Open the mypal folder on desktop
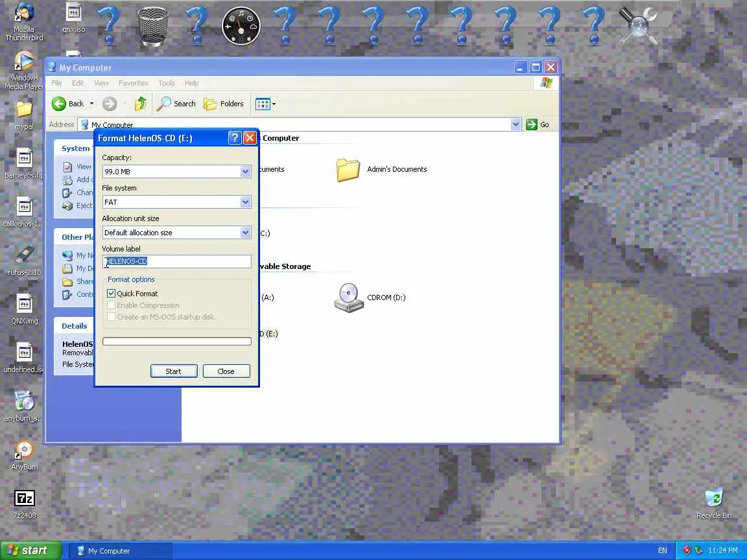Screen dimensions: 747x560 pos(24,115)
